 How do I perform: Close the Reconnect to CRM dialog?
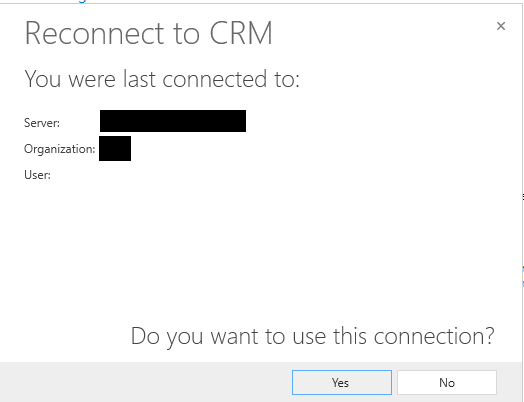(501, 26)
